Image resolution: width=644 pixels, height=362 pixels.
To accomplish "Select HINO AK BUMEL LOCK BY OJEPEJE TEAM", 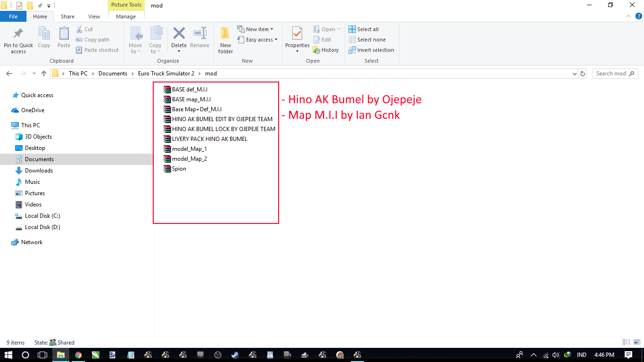I will tap(219, 129).
